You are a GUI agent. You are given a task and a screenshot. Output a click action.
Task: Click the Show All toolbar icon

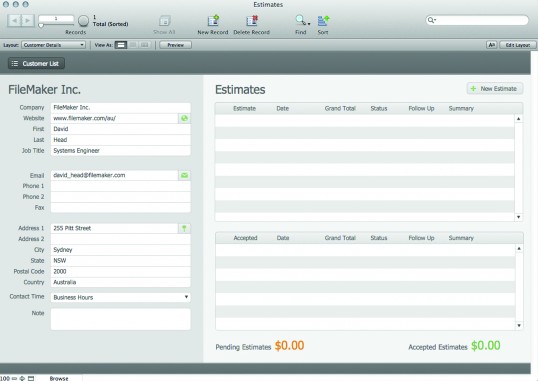pyautogui.click(x=165, y=21)
